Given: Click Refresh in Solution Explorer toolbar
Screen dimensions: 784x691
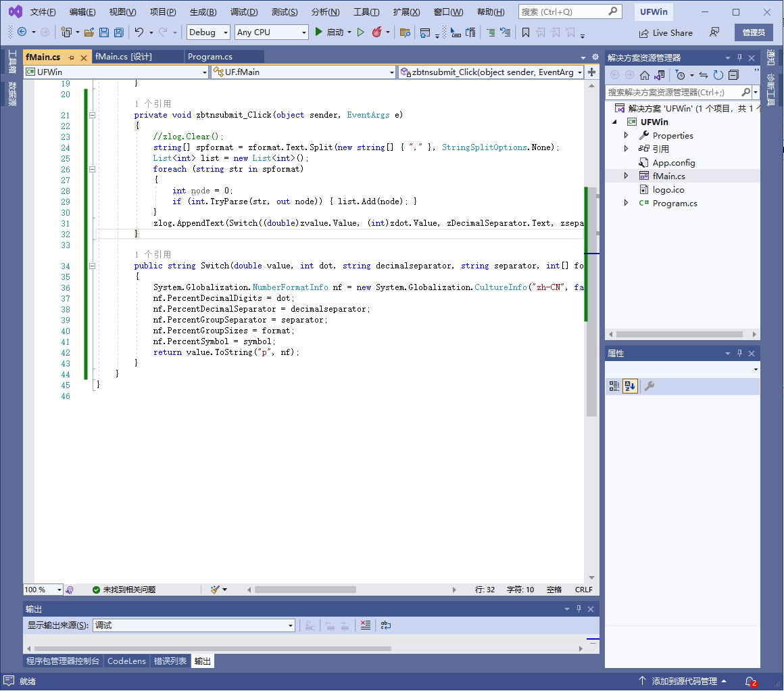Looking at the screenshot, I should tap(718, 75).
